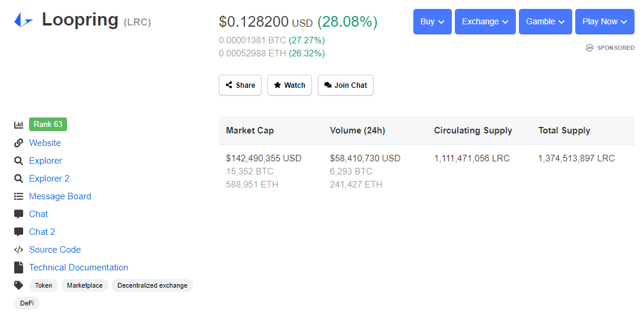The height and width of the screenshot is (328, 644).
Task: Select the Decentralized exchange tag
Action: [152, 285]
